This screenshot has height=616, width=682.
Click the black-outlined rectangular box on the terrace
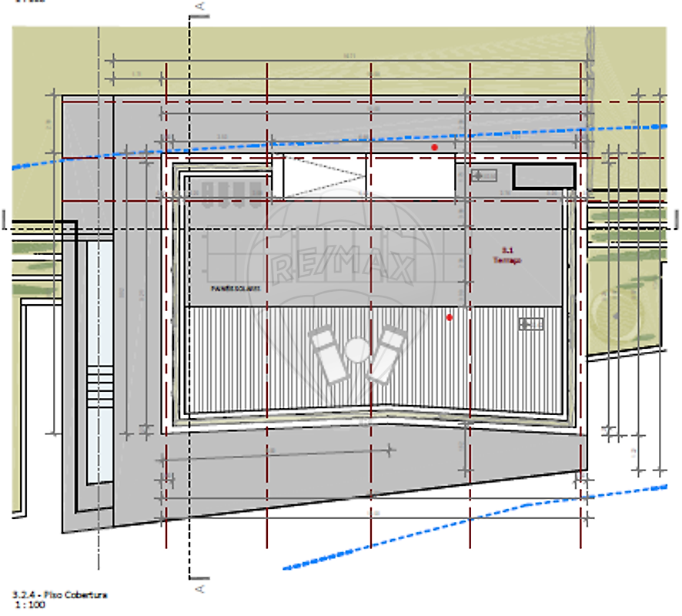coord(544,176)
